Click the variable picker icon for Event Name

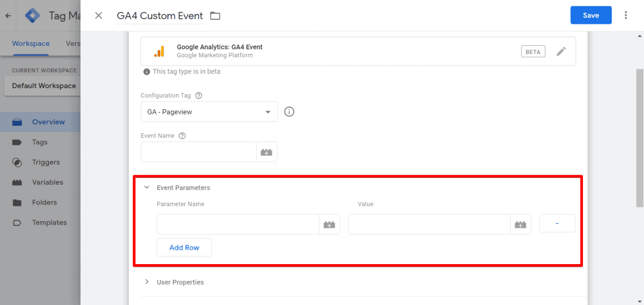pyautogui.click(x=267, y=152)
